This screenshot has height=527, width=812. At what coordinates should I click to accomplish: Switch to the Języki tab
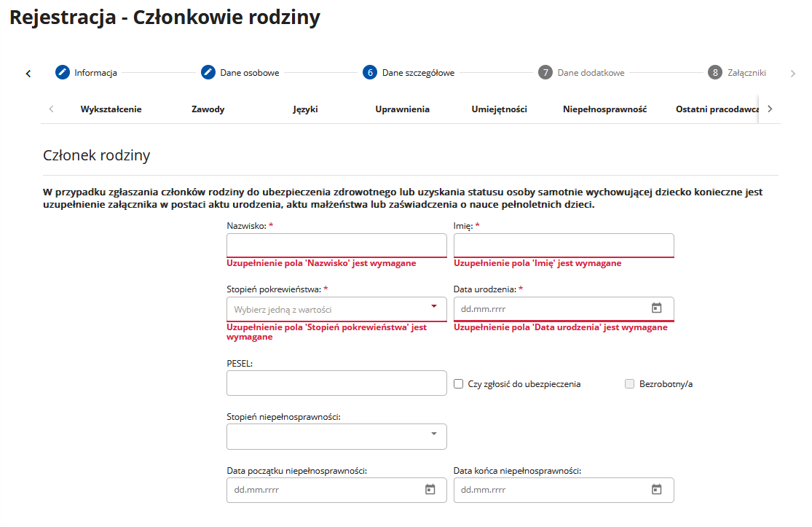(305, 109)
